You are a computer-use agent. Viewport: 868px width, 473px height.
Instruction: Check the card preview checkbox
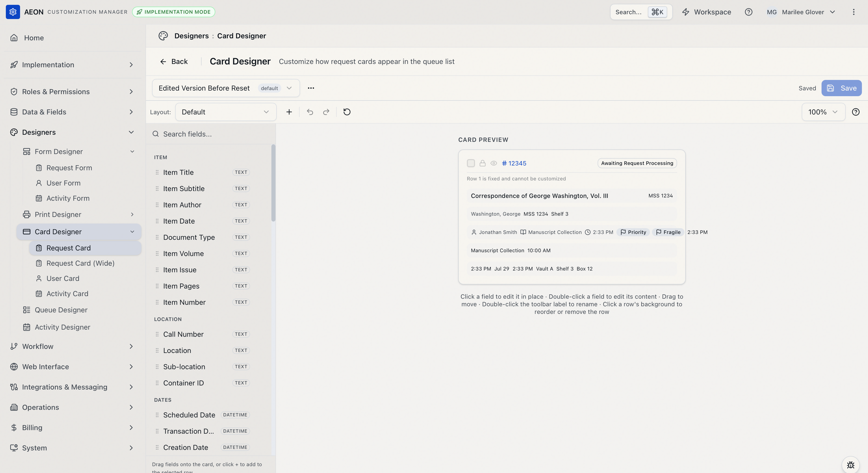471,163
